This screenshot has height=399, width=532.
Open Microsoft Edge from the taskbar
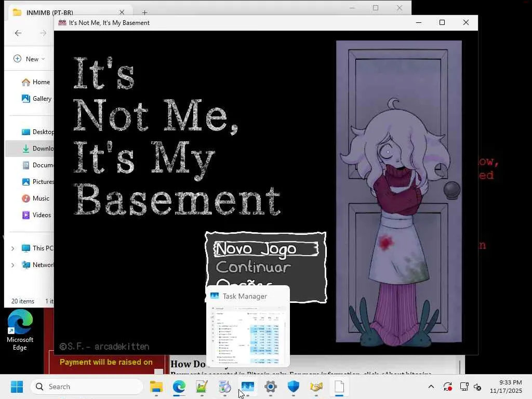(x=179, y=387)
